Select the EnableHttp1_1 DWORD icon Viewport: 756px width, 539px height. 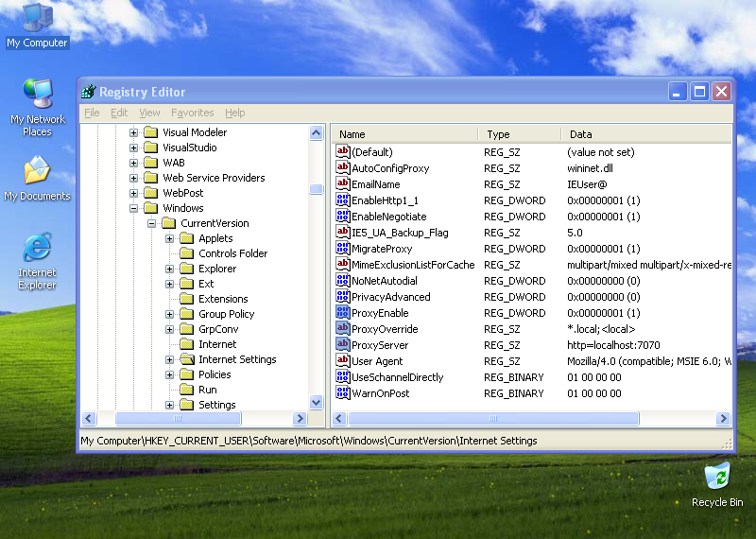(342, 200)
